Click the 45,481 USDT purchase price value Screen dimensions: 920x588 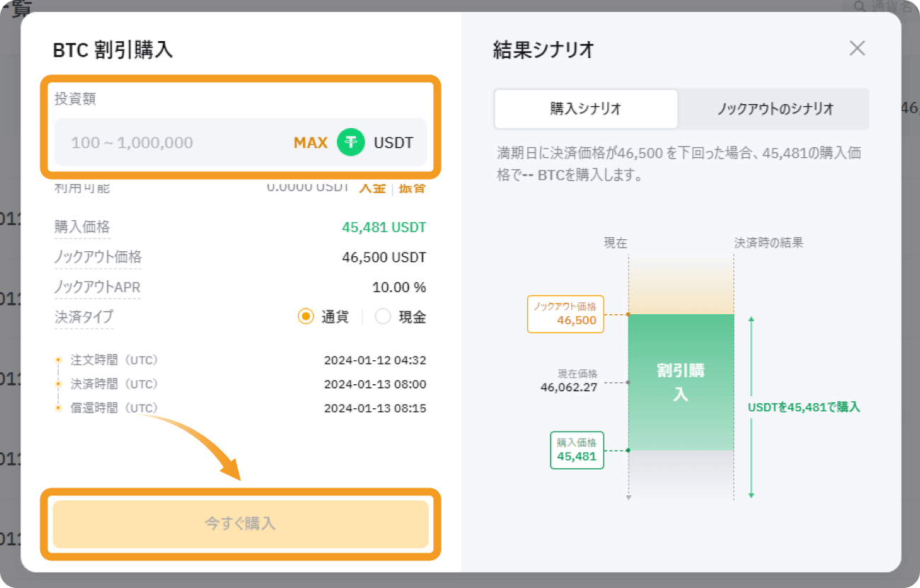(x=384, y=227)
